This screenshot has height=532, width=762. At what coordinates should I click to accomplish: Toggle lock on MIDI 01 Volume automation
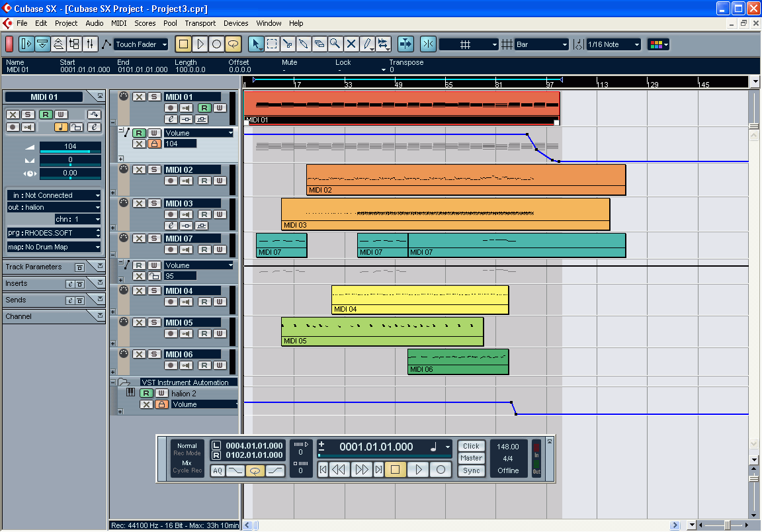[155, 144]
